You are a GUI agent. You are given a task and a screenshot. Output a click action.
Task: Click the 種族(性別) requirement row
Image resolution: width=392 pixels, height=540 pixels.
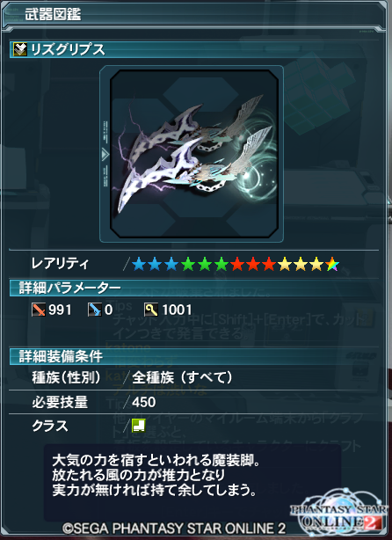194,378
